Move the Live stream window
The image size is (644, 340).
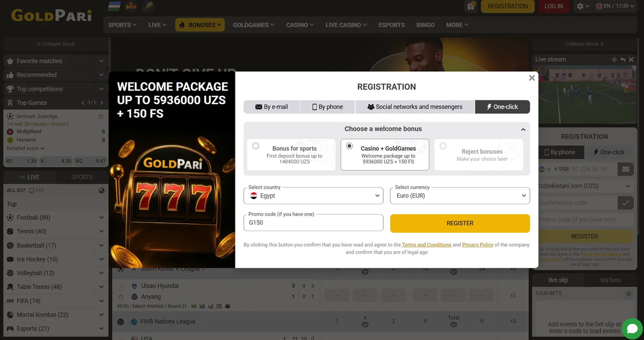tap(614, 60)
